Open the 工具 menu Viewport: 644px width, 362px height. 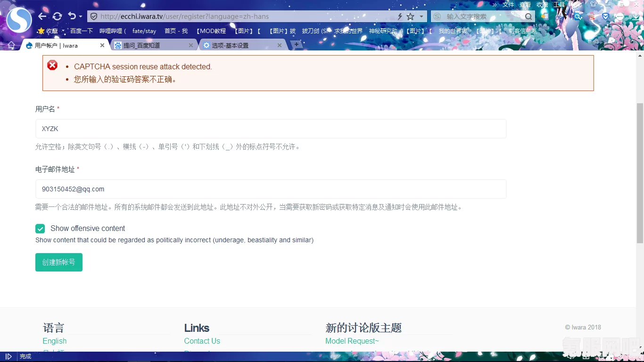click(559, 4)
